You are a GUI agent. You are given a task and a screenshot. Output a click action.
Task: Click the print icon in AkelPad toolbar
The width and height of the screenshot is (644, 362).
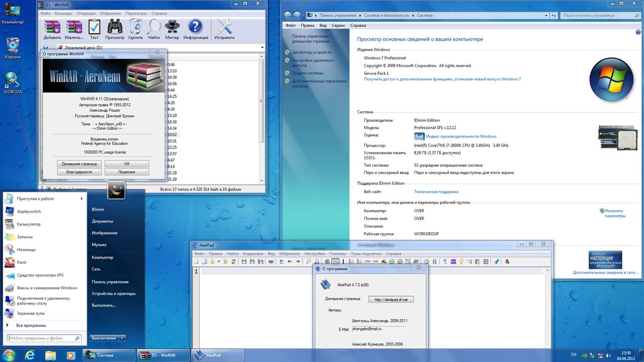coord(271,261)
